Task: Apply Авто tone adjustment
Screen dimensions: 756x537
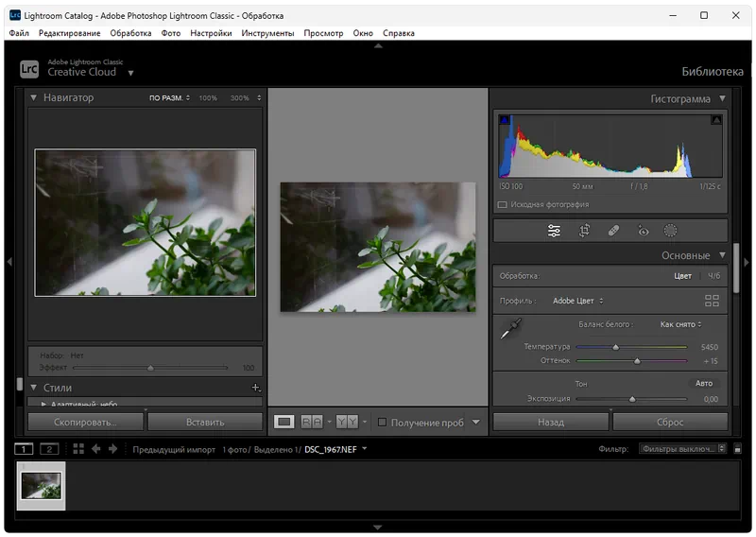Action: point(703,383)
